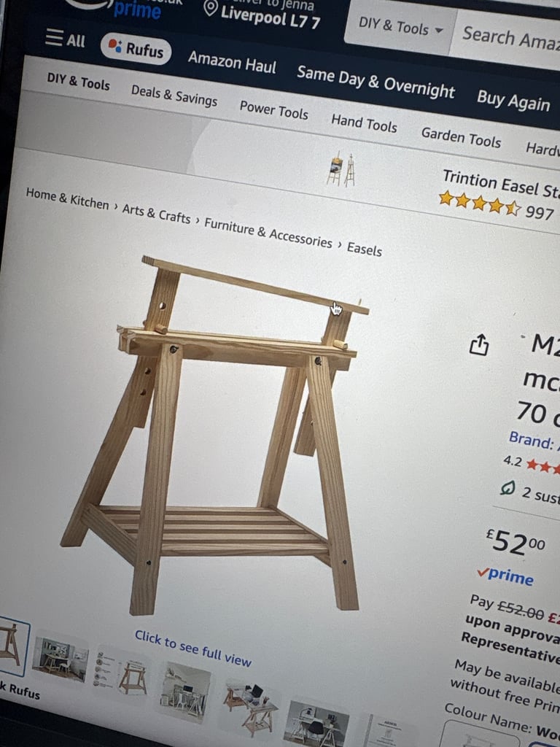Screen dimensions: 560x747
Task: Click the sustainability leaf icon
Action: pyautogui.click(x=508, y=488)
